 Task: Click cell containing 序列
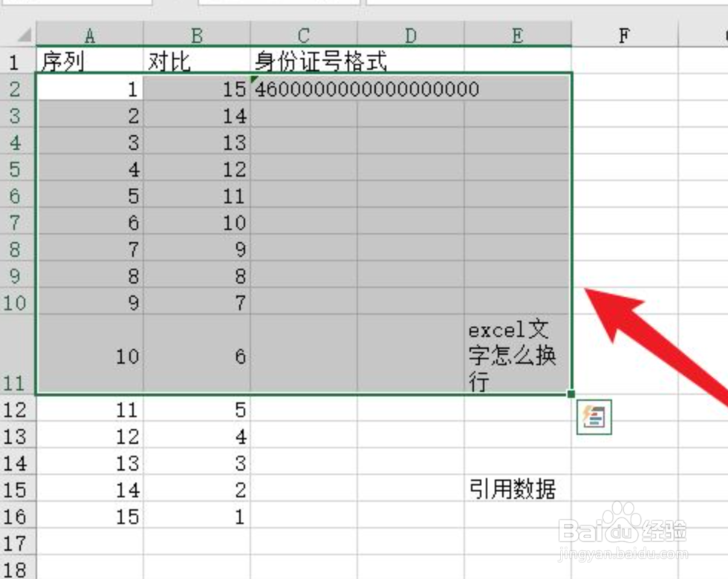click(x=90, y=61)
